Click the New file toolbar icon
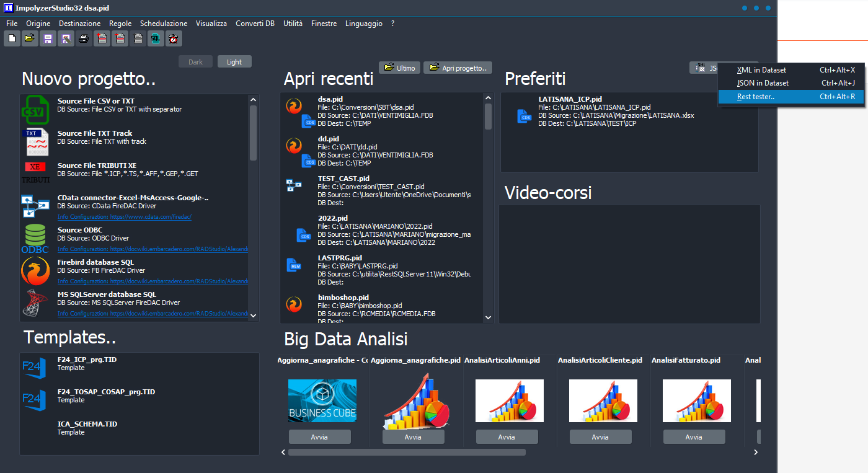Image resolution: width=868 pixels, height=473 pixels. (12, 38)
